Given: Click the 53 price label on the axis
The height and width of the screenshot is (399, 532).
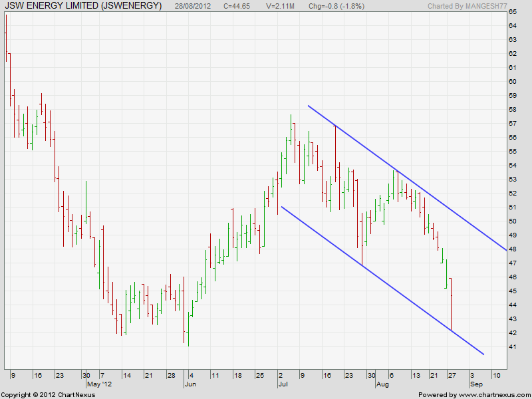Looking at the screenshot, I should click(513, 179).
